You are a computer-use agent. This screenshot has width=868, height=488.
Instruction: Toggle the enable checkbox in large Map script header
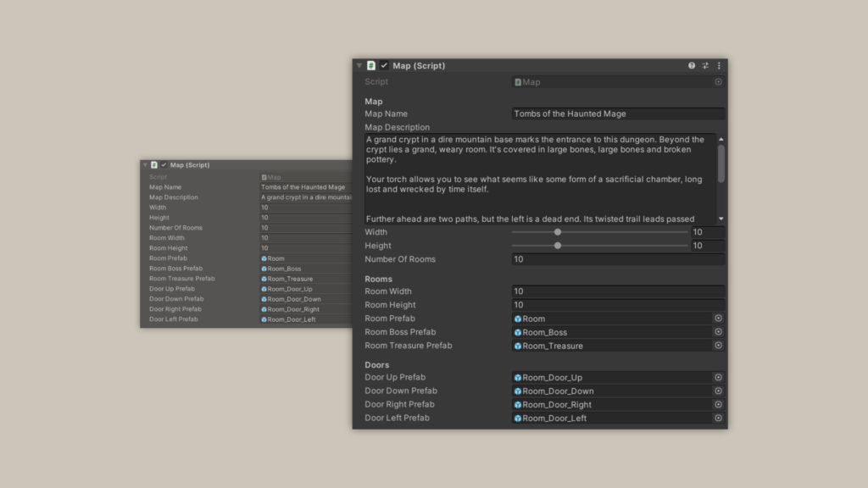click(384, 65)
